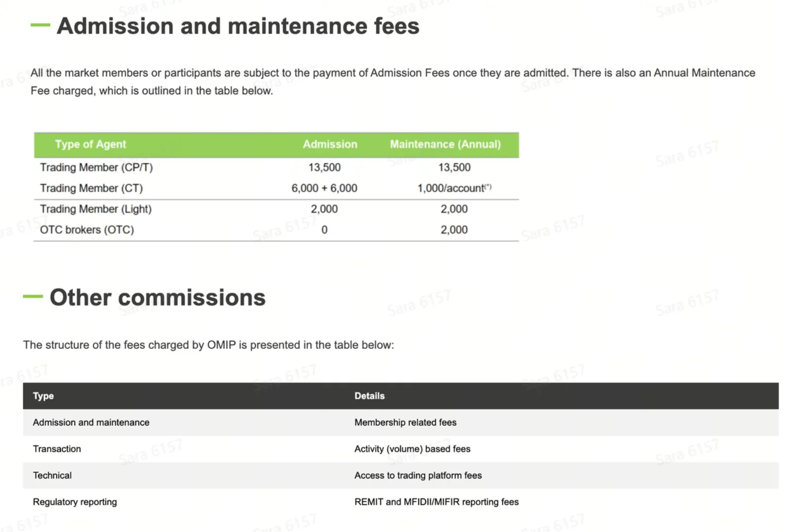Click the '1,000/account' maintenance footnote value
Screen dimensions: 787x532
(x=454, y=188)
